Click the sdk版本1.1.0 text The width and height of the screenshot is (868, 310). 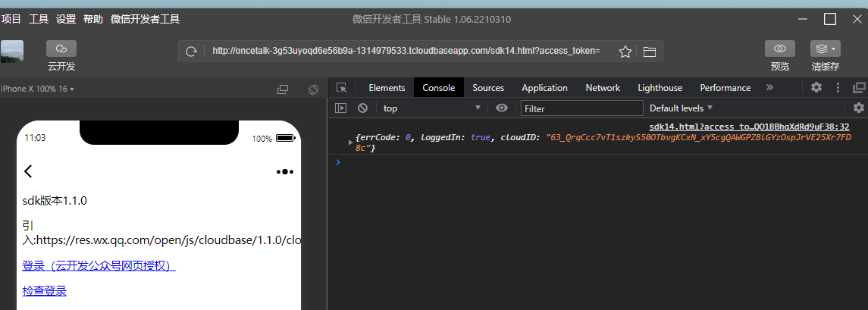click(x=55, y=200)
